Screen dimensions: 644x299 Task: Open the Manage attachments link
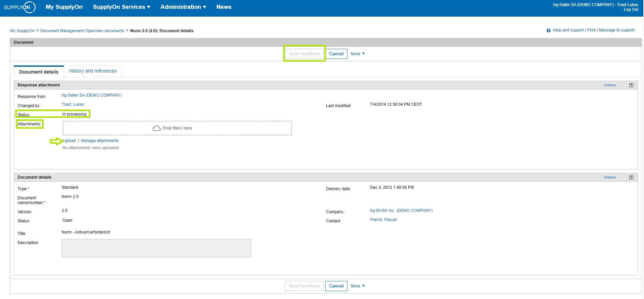click(100, 141)
